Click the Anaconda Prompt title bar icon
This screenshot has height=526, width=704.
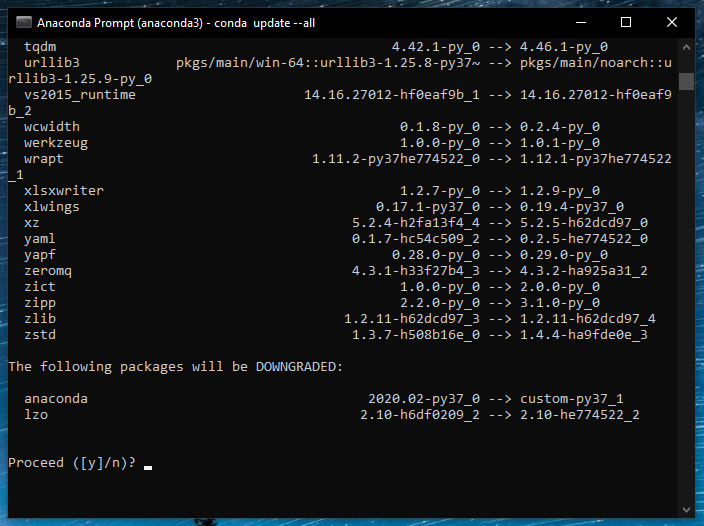click(20, 21)
